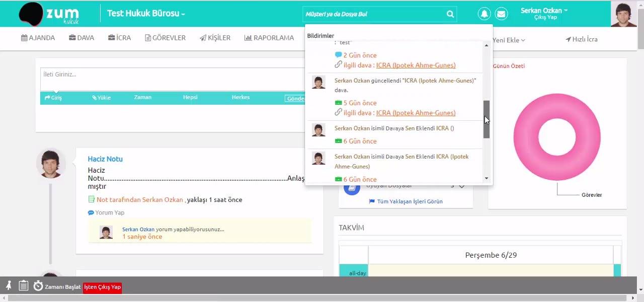Image resolution: width=644 pixels, height=302 pixels.
Task: Expand the Yeni Ekle dropdown
Action: 509,40
